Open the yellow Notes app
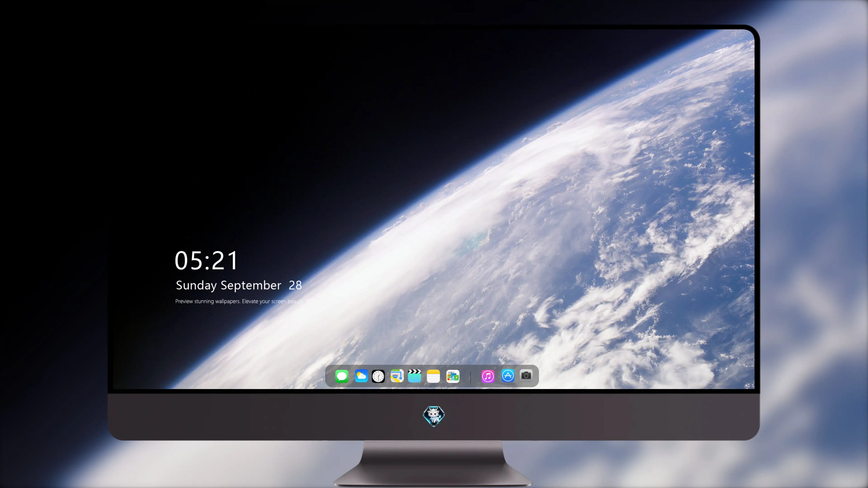Screen dimensions: 868x488 coord(433,376)
